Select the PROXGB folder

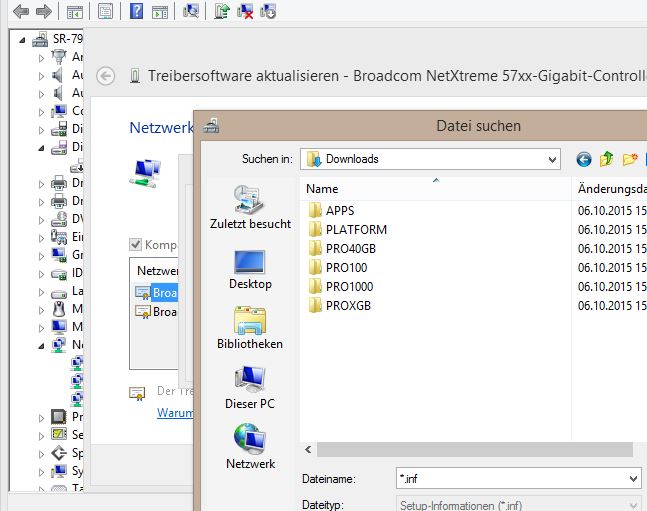(x=339, y=305)
